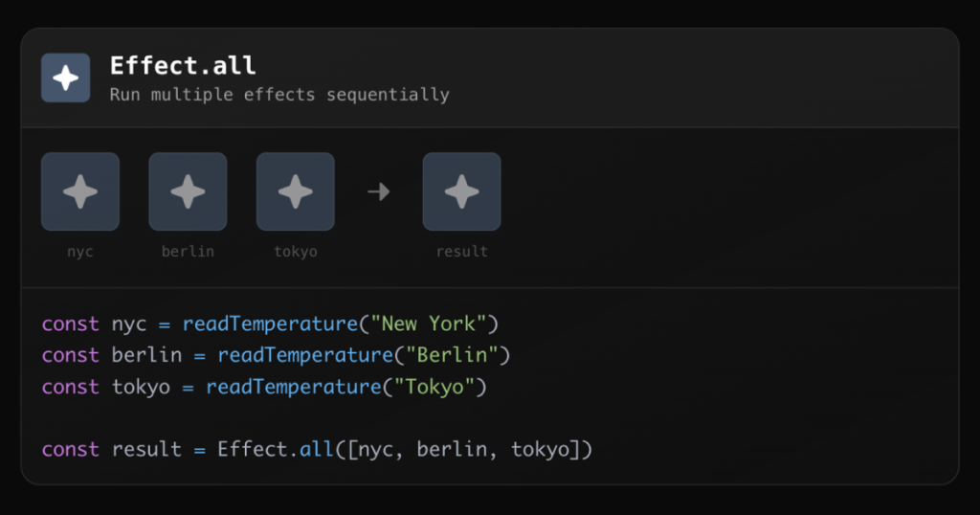
Task: Click the arrow between tokyo and result
Action: (x=379, y=191)
